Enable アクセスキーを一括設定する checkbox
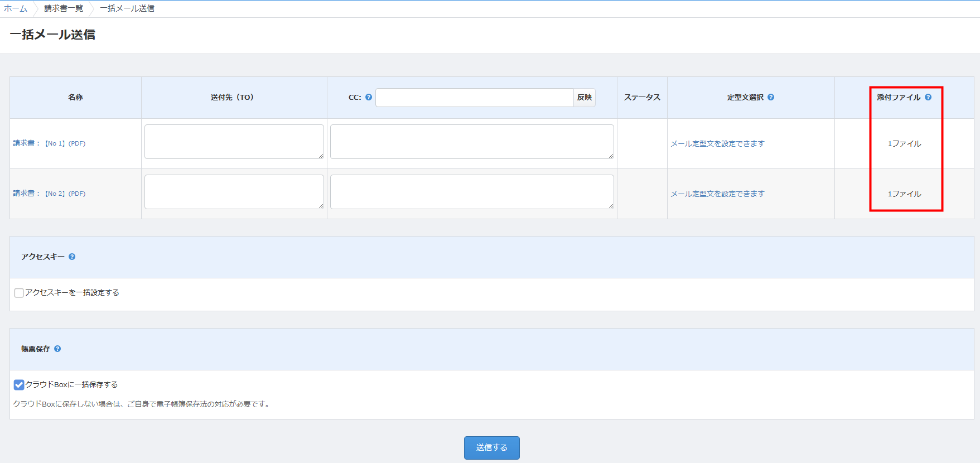Viewport: 980px width, 463px height. tap(19, 293)
